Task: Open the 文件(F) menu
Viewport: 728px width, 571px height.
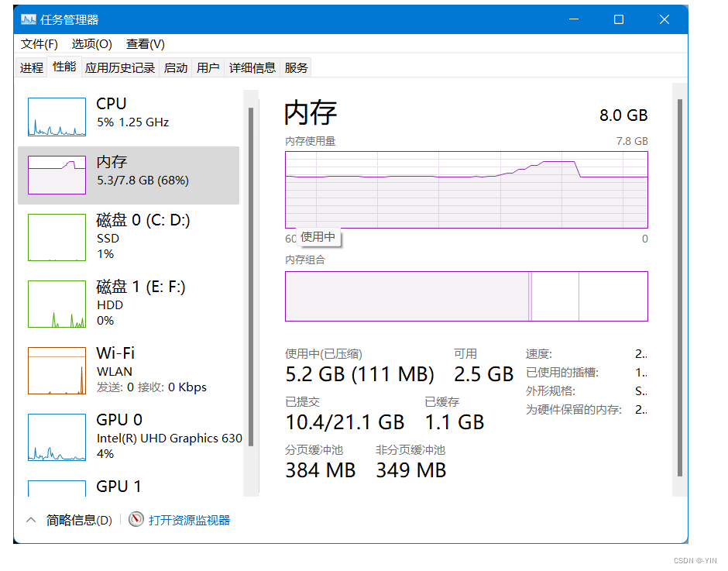Action: (x=39, y=44)
